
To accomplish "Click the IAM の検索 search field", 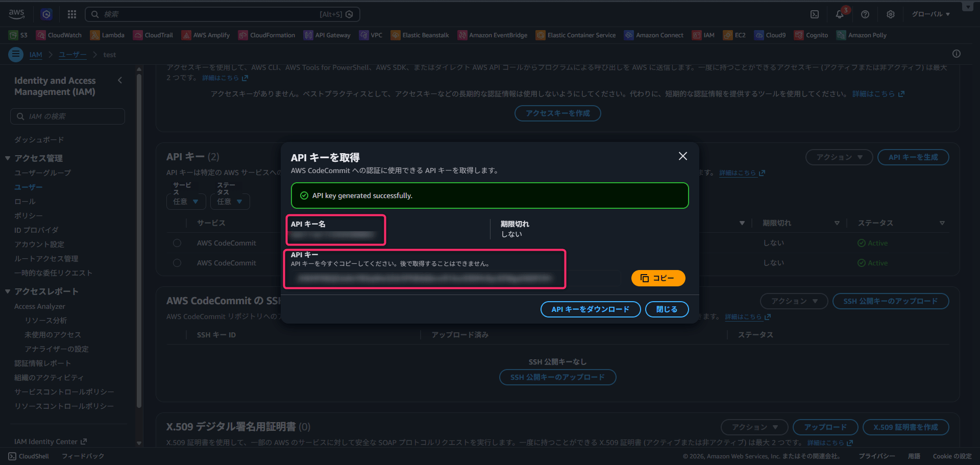I will tap(67, 116).
